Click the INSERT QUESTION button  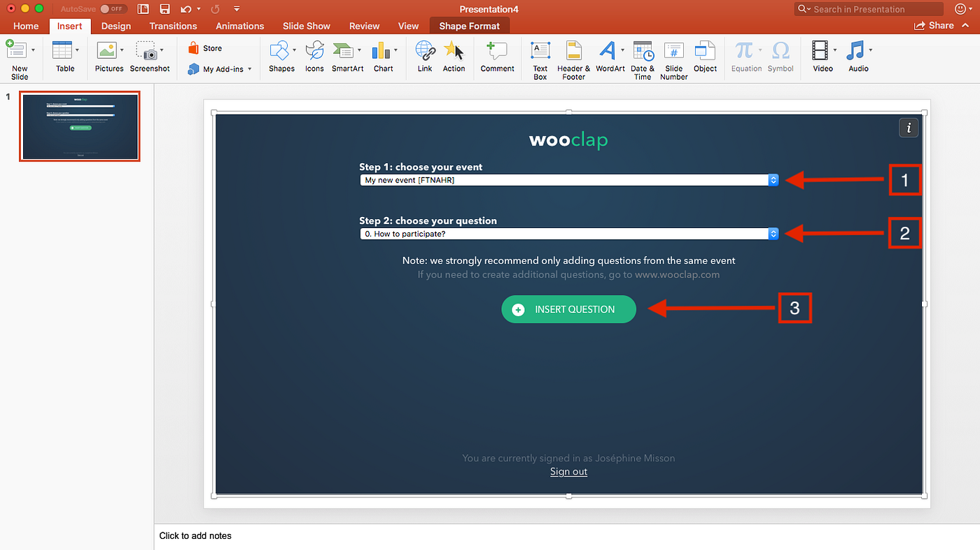tap(568, 309)
